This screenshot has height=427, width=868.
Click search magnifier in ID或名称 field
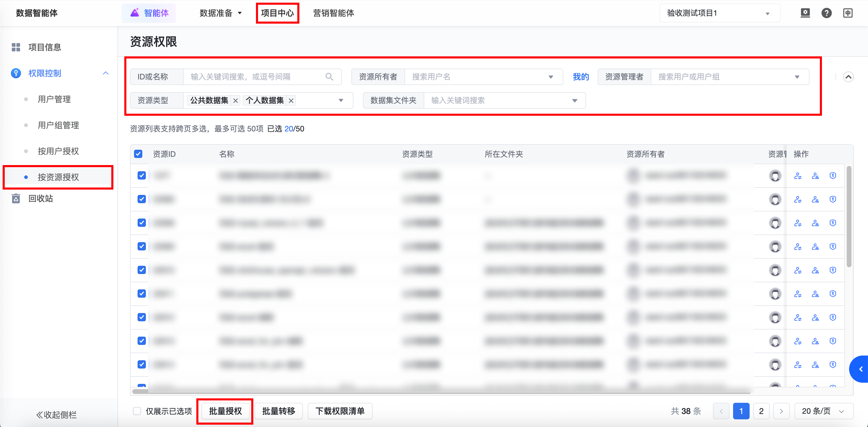tap(329, 77)
